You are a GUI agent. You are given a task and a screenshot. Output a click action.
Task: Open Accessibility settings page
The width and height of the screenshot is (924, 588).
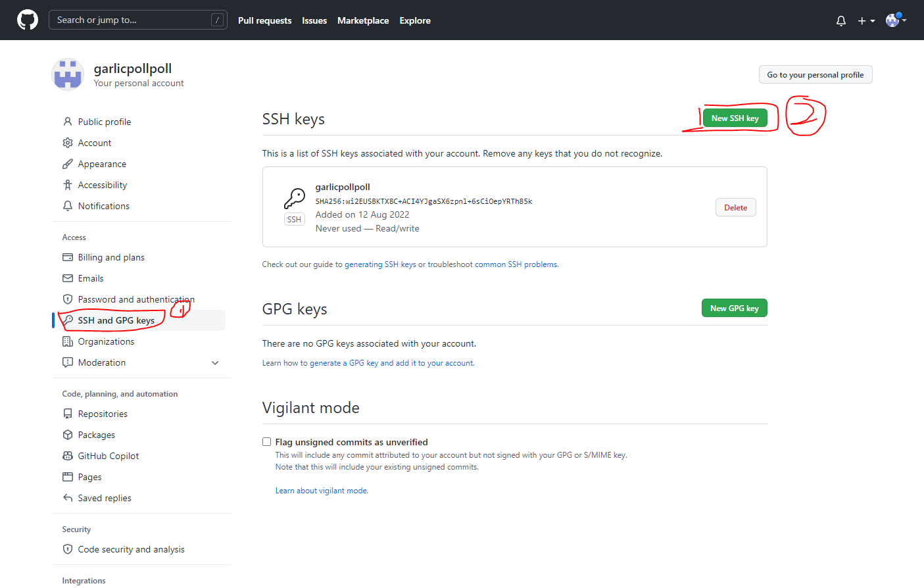click(x=103, y=185)
